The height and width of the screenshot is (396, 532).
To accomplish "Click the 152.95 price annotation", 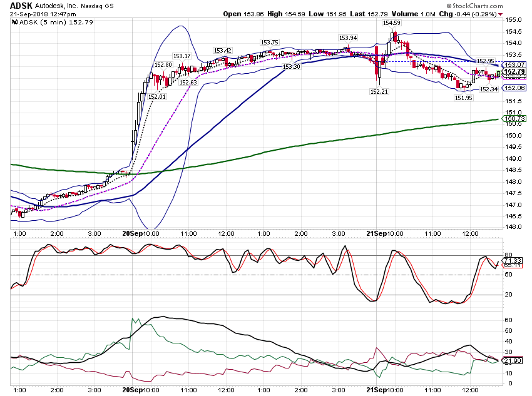I will pyautogui.click(x=486, y=61).
